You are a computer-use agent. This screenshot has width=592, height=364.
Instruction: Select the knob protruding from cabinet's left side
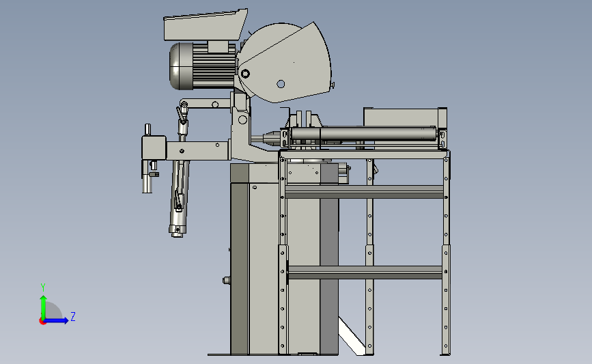coord(226,280)
